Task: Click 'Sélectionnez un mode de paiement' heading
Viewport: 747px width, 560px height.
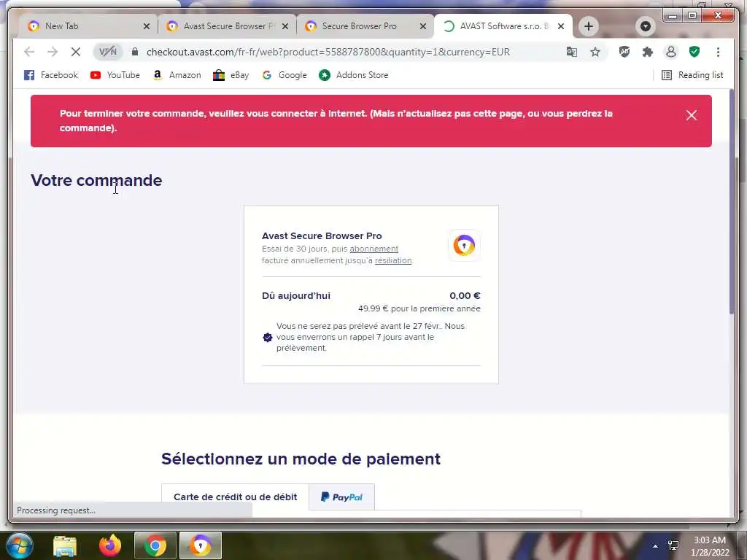Action: [x=301, y=459]
